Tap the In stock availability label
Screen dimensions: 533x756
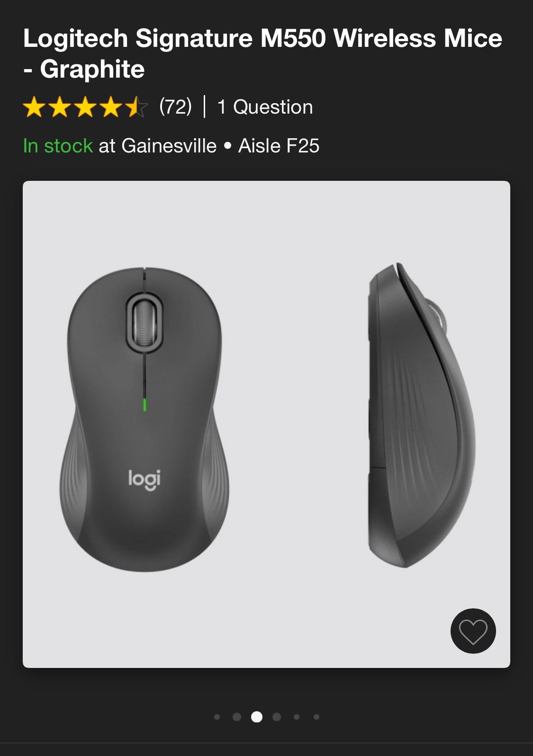(58, 146)
